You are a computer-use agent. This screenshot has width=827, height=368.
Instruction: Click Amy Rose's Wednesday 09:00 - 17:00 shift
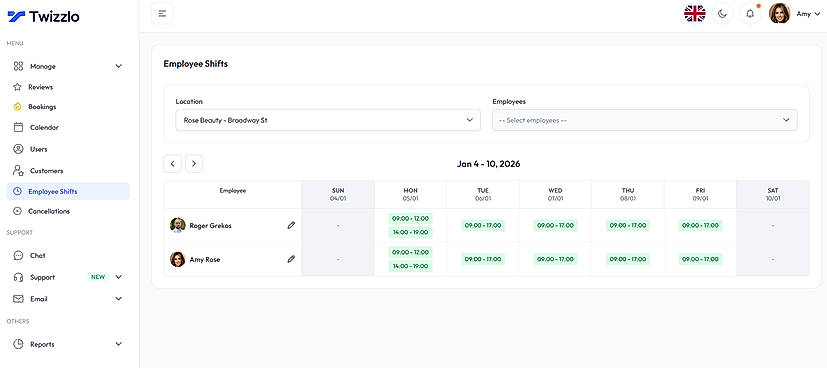tap(555, 259)
